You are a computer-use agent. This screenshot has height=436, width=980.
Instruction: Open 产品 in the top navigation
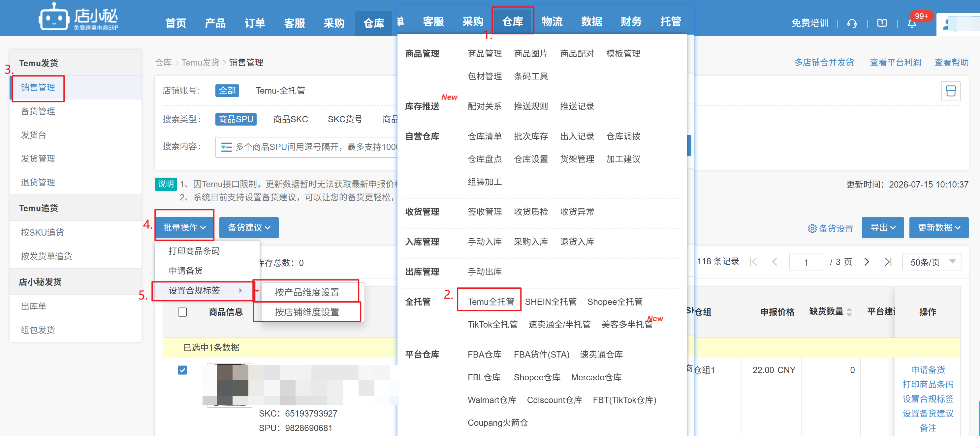215,23
